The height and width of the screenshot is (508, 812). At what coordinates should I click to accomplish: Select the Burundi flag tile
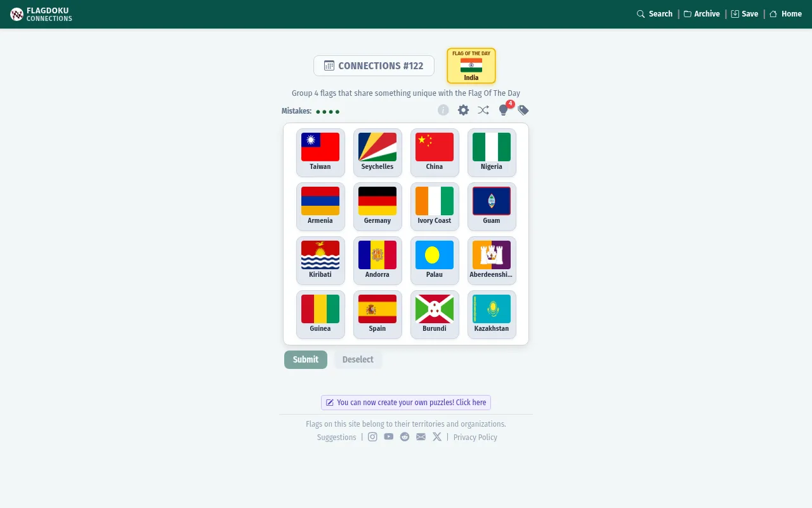(435, 314)
